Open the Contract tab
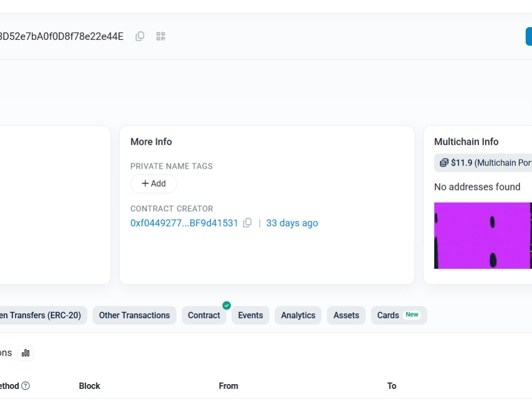 204,315
